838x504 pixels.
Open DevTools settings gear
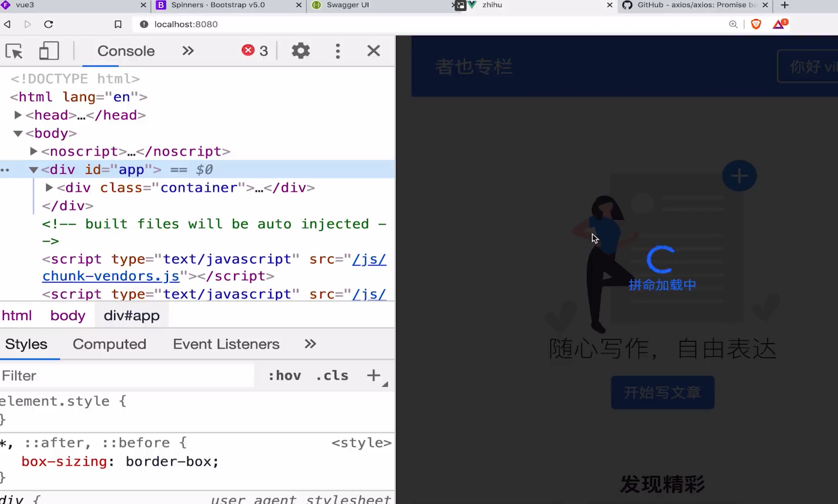tap(300, 51)
